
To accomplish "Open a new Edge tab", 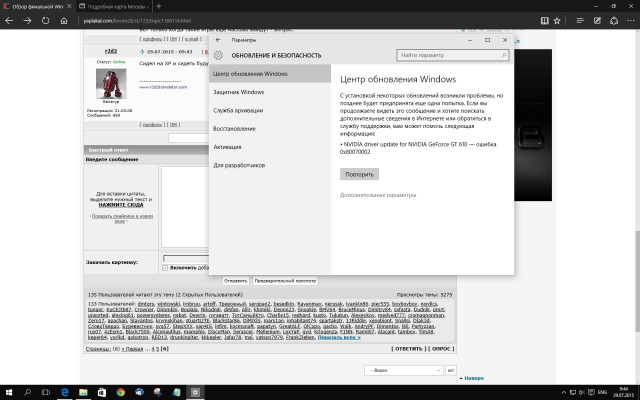I will coord(159,6).
